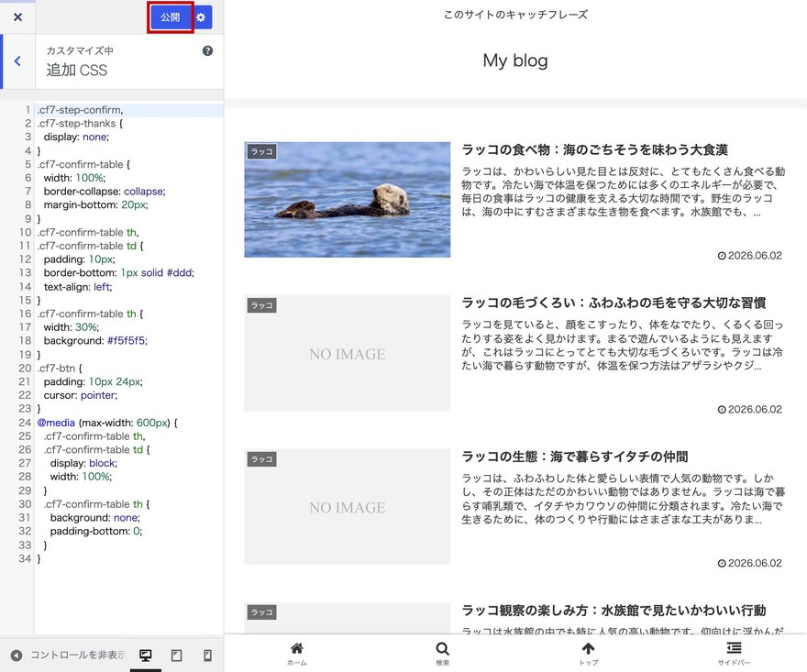Collapse controls with コントロールを非表示 button
807x672 pixels.
69,655
